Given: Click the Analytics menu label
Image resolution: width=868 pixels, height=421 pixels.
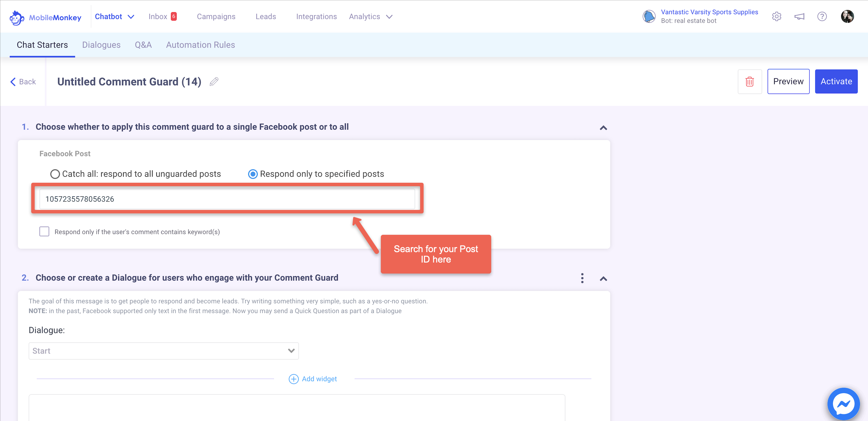Looking at the screenshot, I should click(364, 16).
